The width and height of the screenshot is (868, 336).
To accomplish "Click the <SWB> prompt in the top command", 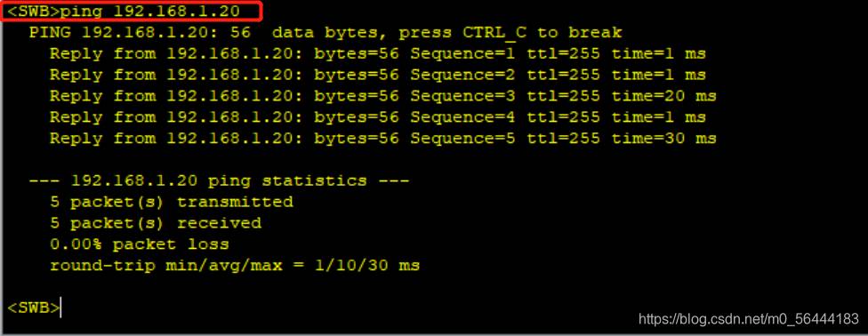I will pyautogui.click(x=32, y=11).
